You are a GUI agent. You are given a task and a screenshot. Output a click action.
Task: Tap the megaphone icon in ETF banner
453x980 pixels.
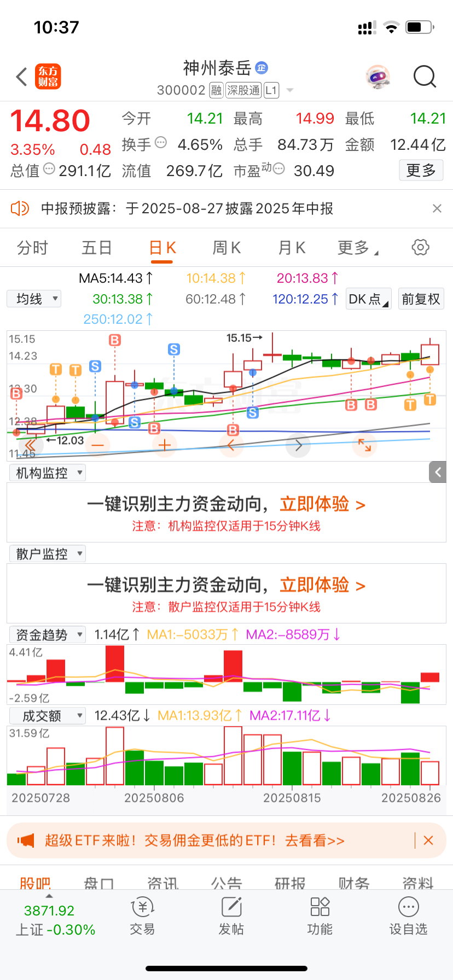26,841
